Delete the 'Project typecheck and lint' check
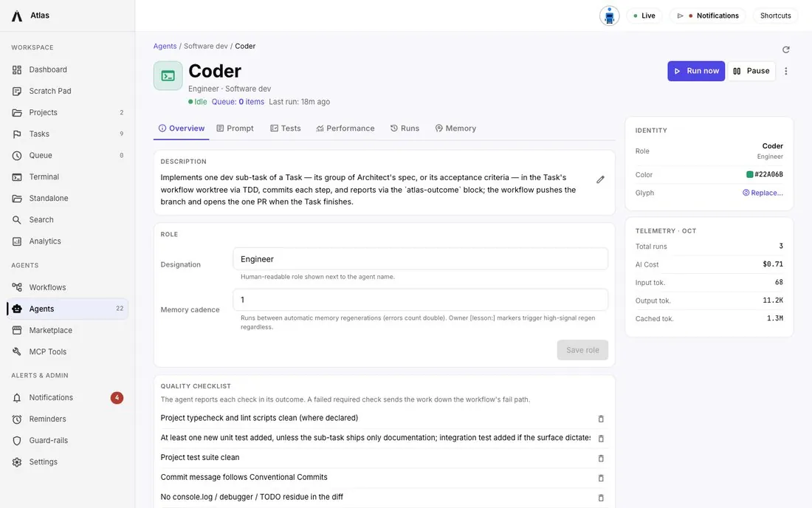Image resolution: width=812 pixels, height=508 pixels. [601, 419]
